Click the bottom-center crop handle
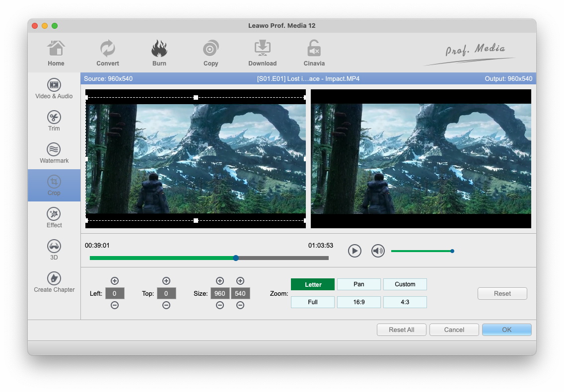This screenshot has width=564, height=392. pyautogui.click(x=196, y=220)
